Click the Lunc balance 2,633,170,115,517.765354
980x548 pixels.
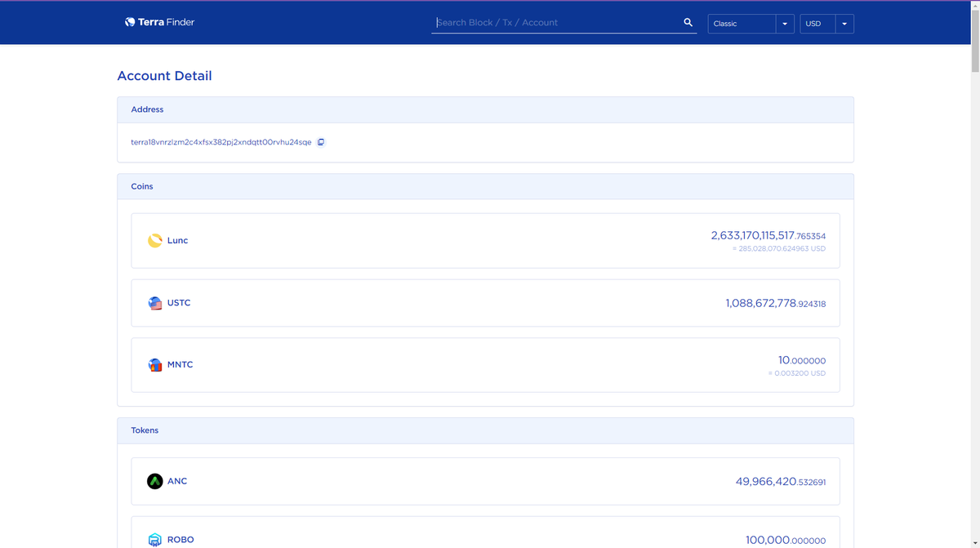[768, 235]
